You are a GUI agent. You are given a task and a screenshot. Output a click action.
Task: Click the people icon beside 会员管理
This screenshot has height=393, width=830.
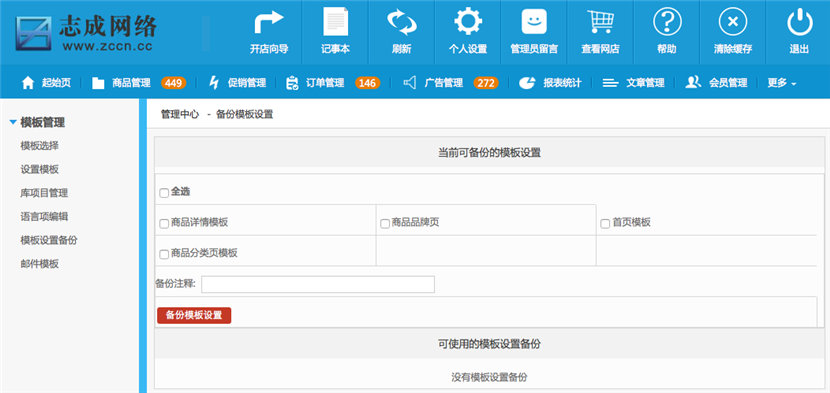tap(693, 83)
